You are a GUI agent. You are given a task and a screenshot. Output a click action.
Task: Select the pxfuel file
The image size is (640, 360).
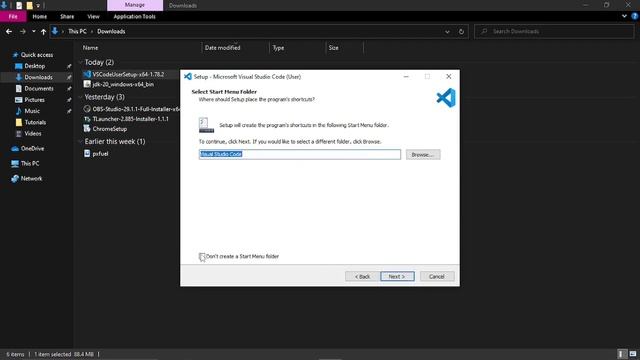pos(100,154)
